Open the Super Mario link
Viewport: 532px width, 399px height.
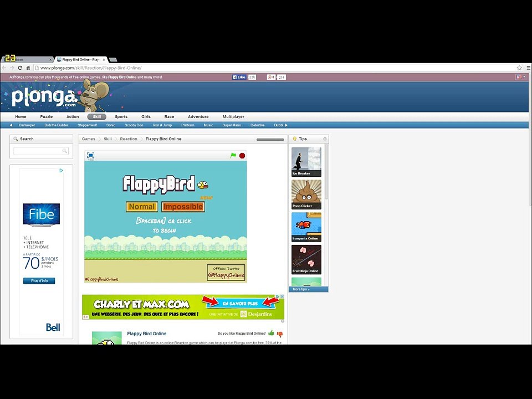[x=232, y=125]
